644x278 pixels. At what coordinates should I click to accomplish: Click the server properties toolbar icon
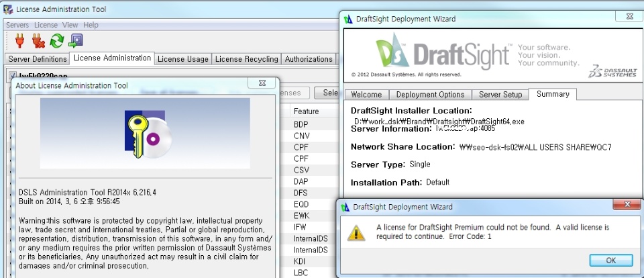pos(76,41)
